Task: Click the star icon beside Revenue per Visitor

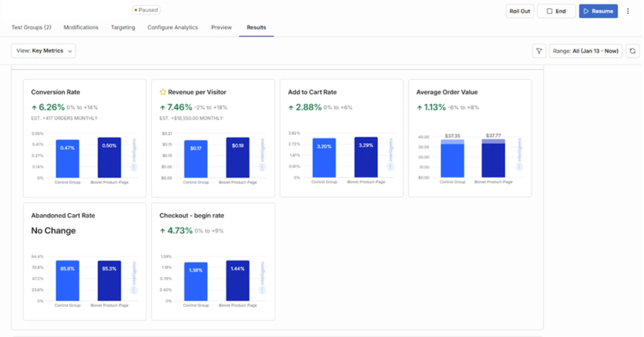Action: (x=163, y=92)
